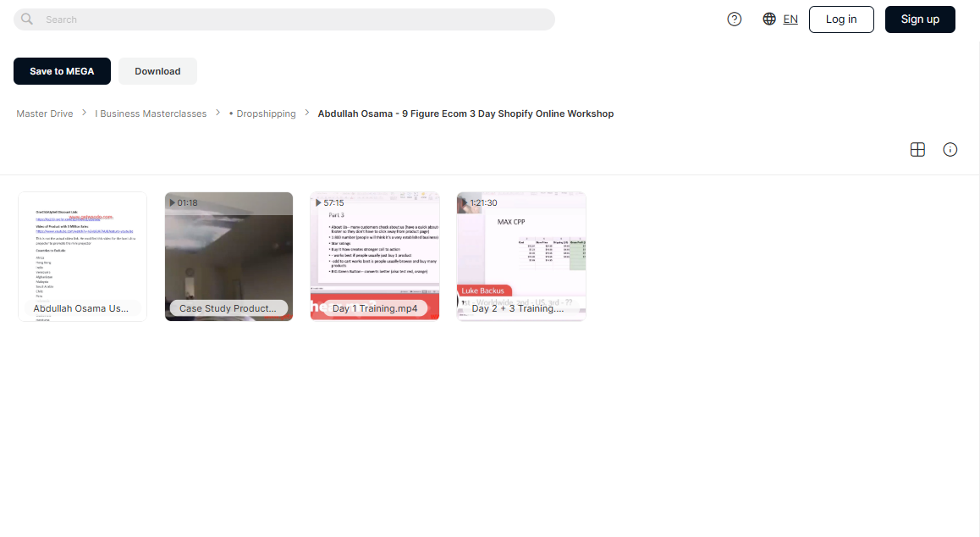Click the 1:21:30 duration play badge
Image resolution: width=980 pixels, height=537 pixels.
(x=479, y=202)
